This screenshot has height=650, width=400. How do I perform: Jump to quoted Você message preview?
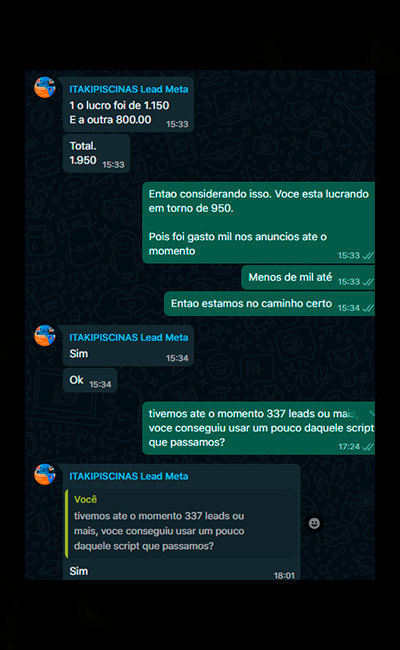coord(182,524)
